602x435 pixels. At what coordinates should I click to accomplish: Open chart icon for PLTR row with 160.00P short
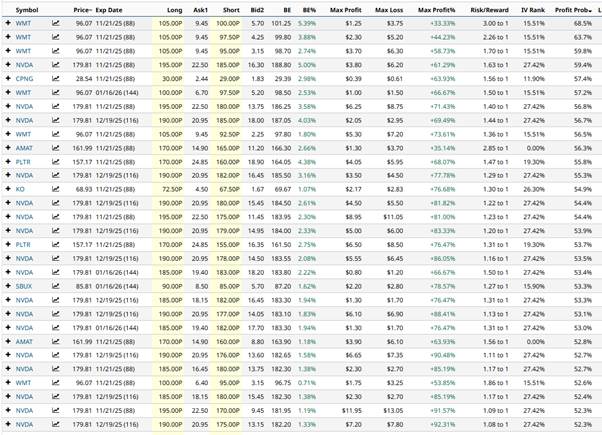click(x=56, y=162)
